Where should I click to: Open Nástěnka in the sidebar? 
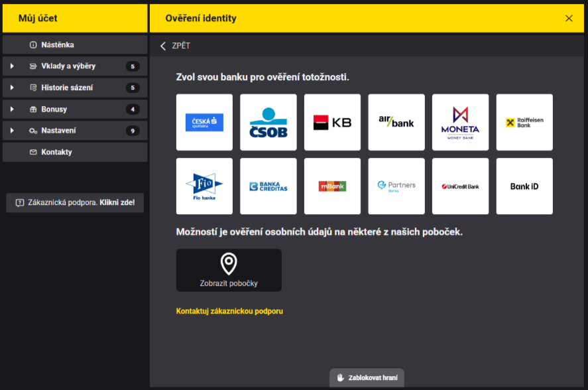[57, 45]
